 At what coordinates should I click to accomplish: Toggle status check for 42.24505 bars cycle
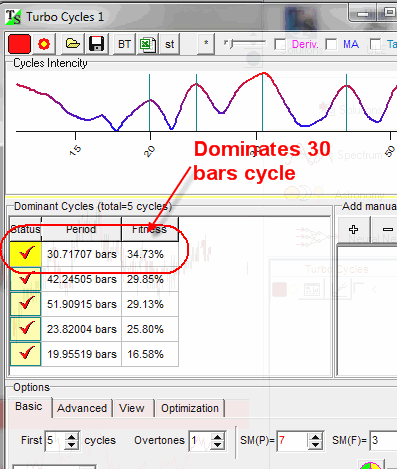tap(26, 279)
